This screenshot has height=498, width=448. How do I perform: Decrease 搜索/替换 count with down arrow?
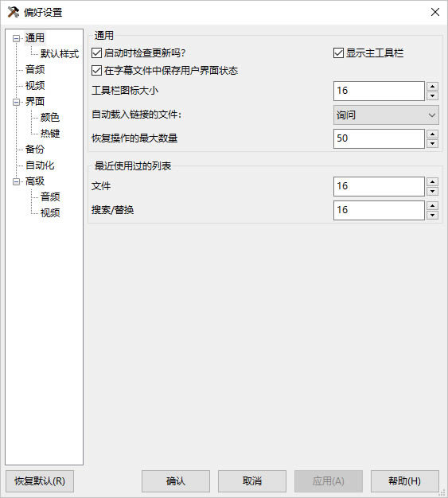point(432,215)
